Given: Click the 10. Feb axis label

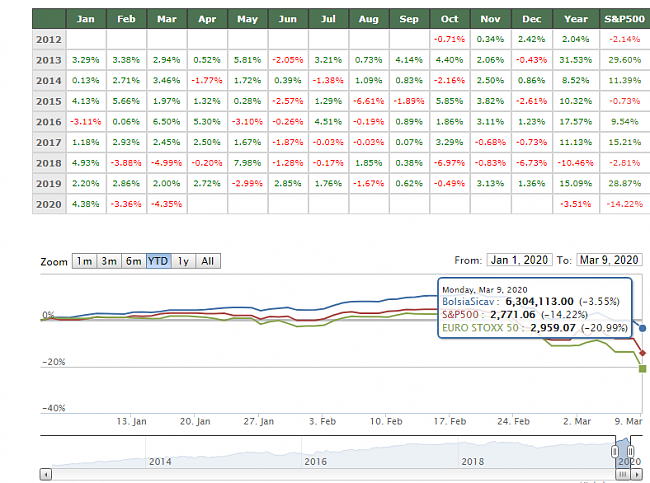Looking at the screenshot, I should (x=386, y=422).
